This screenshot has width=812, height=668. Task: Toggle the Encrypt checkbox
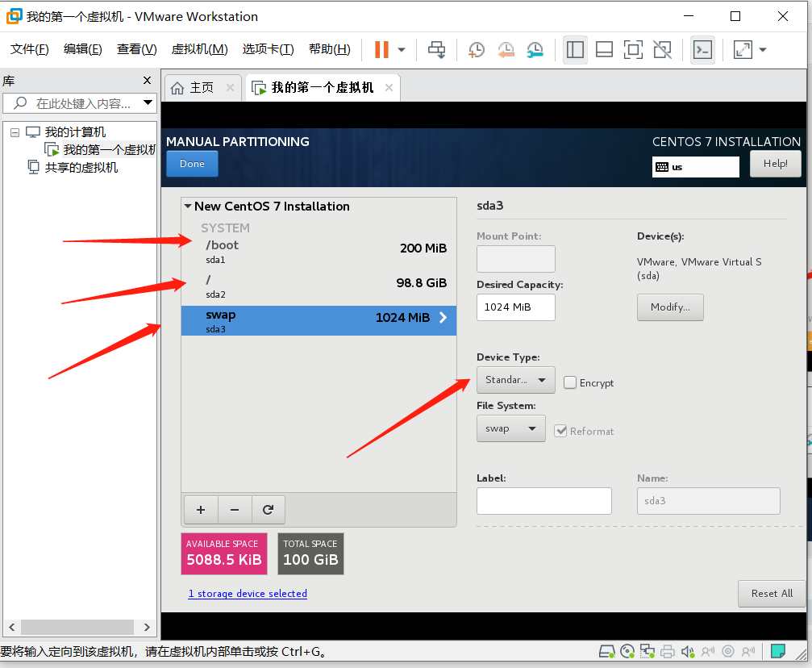point(569,382)
